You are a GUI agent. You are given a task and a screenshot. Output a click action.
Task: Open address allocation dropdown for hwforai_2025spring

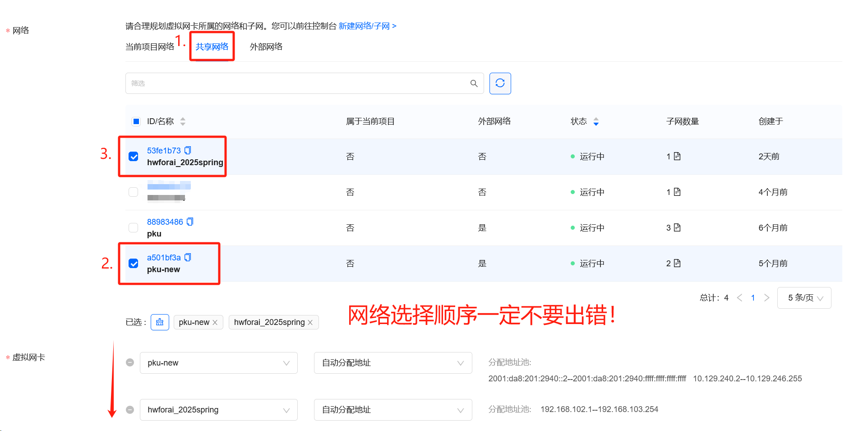392,410
